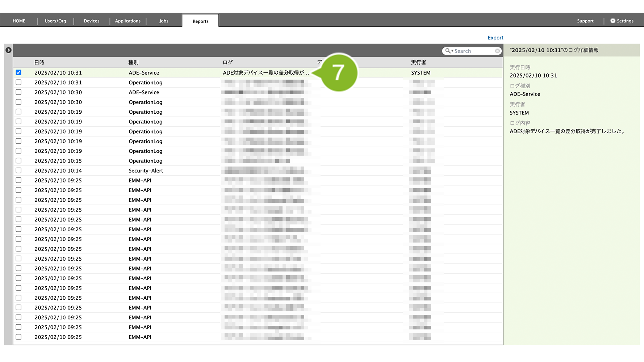This screenshot has height=362, width=644.
Task: Sort by the 日時 column header
Action: (39, 63)
